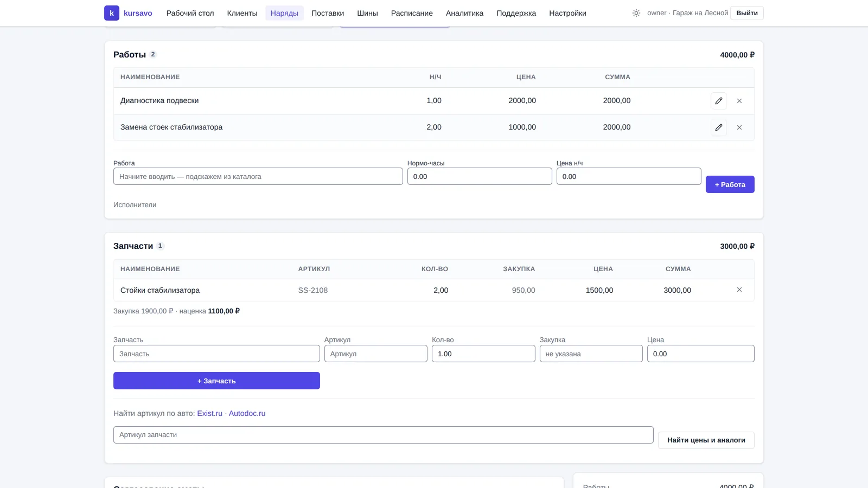
Task: Edit the Диагностика подвески work row
Action: (719, 101)
